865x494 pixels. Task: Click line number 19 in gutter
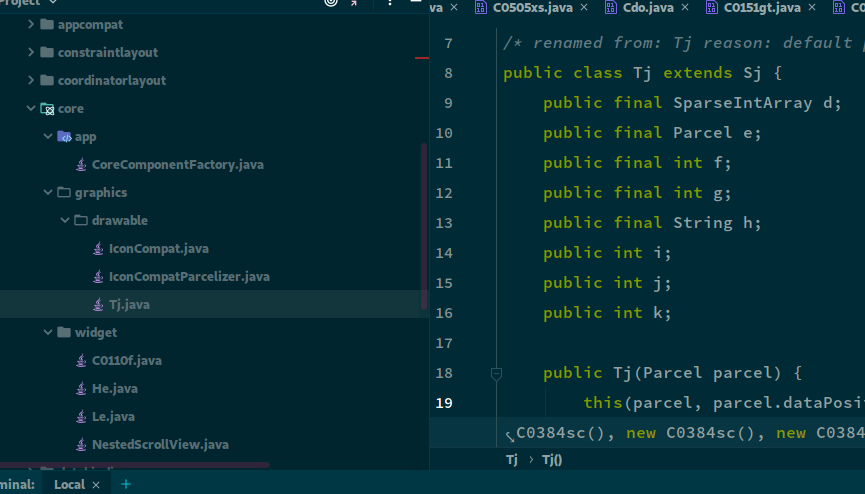point(444,403)
